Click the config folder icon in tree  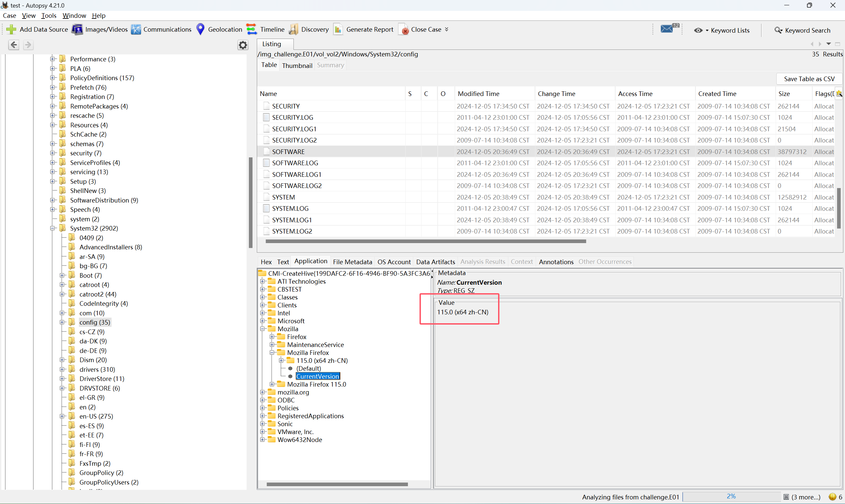[72, 322]
